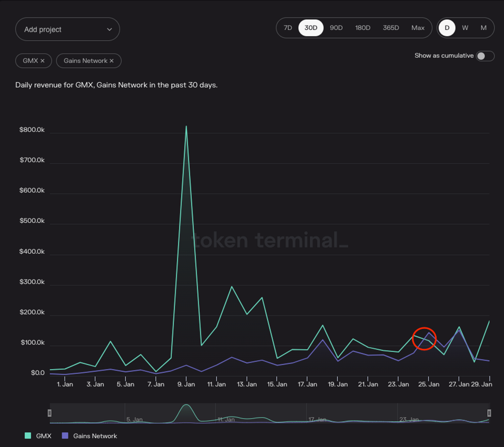Toggle GMX series via legend swatch
Image resolution: width=504 pixels, height=447 pixels.
(x=28, y=436)
